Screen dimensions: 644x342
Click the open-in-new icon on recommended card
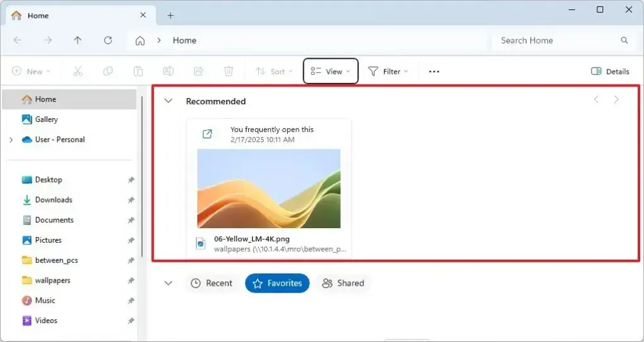(x=208, y=134)
